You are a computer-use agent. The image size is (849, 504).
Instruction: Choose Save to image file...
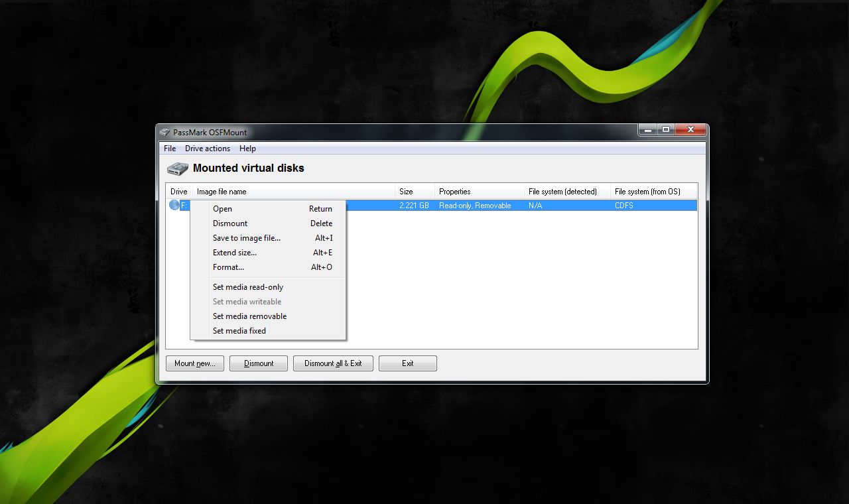click(x=268, y=238)
